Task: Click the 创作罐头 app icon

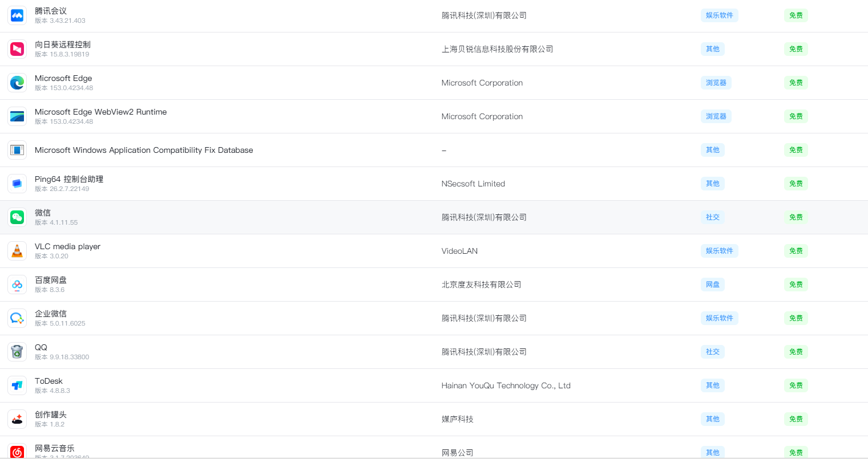Action: (17, 419)
